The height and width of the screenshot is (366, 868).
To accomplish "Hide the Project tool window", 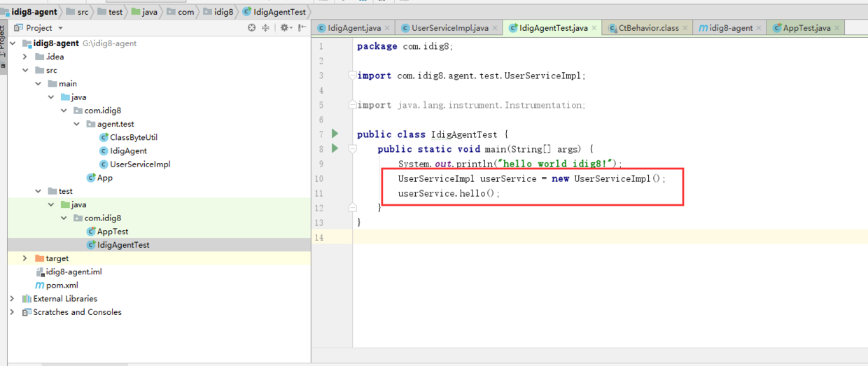I will coord(302,28).
